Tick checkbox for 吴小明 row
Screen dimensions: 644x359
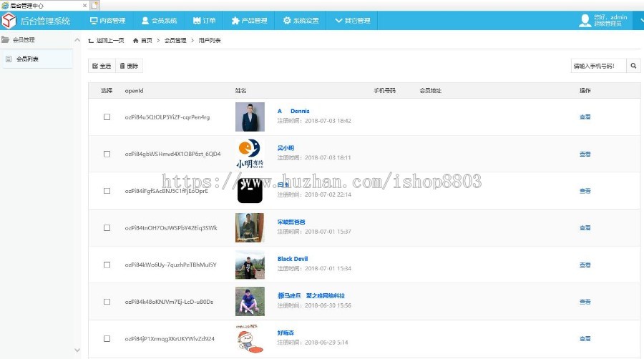(107, 154)
